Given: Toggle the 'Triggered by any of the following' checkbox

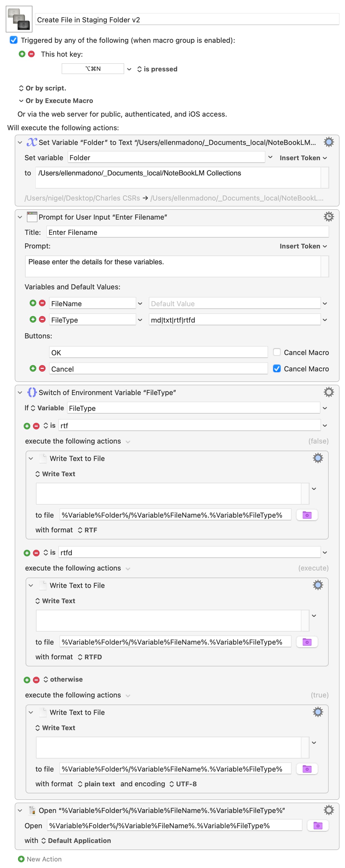Looking at the screenshot, I should [13, 40].
